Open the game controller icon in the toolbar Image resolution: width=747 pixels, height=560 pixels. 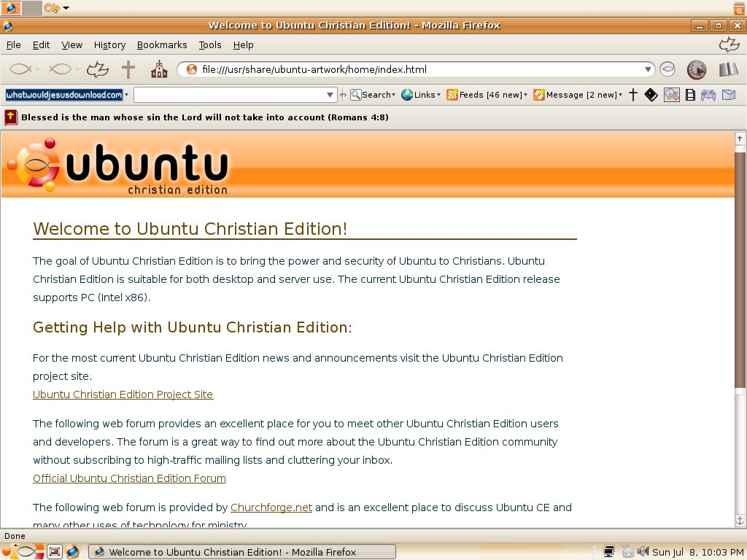(708, 95)
